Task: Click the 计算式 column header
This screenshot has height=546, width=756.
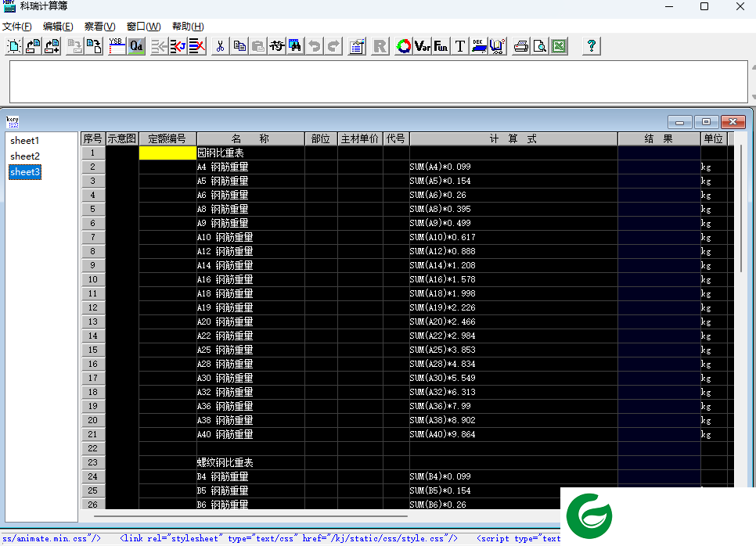Action: pyautogui.click(x=513, y=138)
